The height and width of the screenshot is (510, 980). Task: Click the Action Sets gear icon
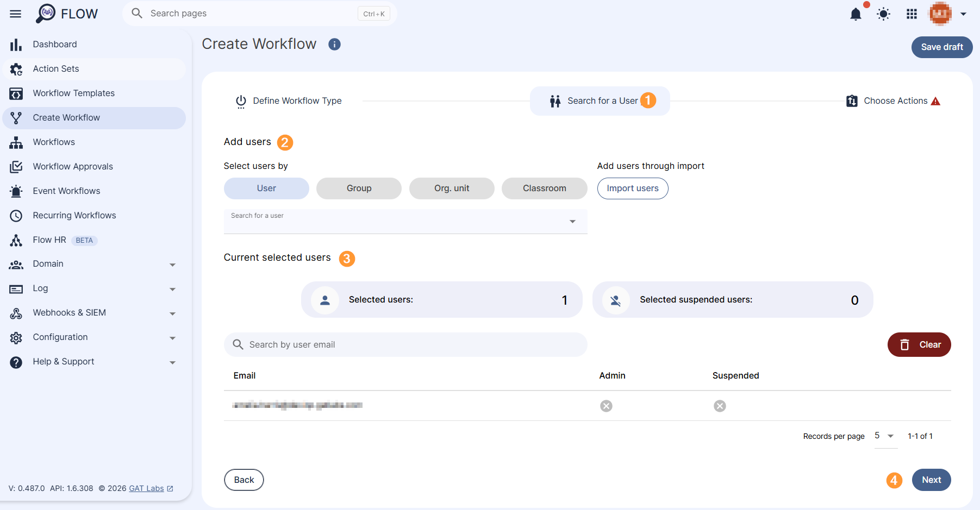pyautogui.click(x=16, y=69)
